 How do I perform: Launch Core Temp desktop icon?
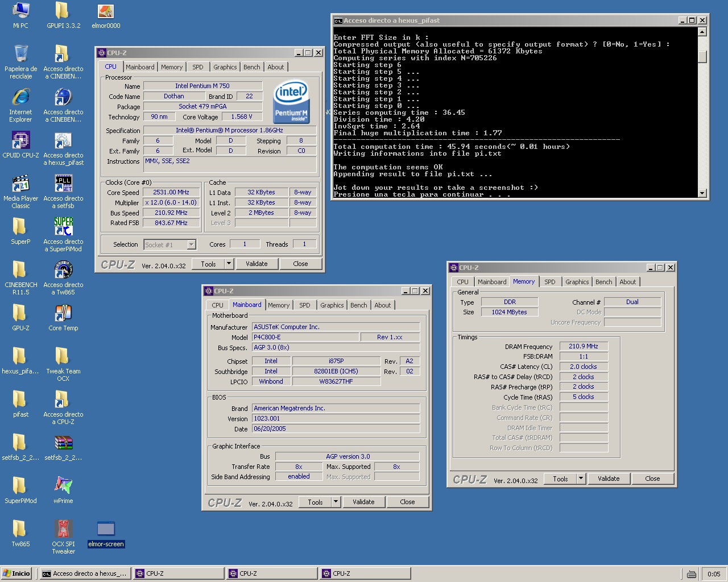tap(63, 317)
